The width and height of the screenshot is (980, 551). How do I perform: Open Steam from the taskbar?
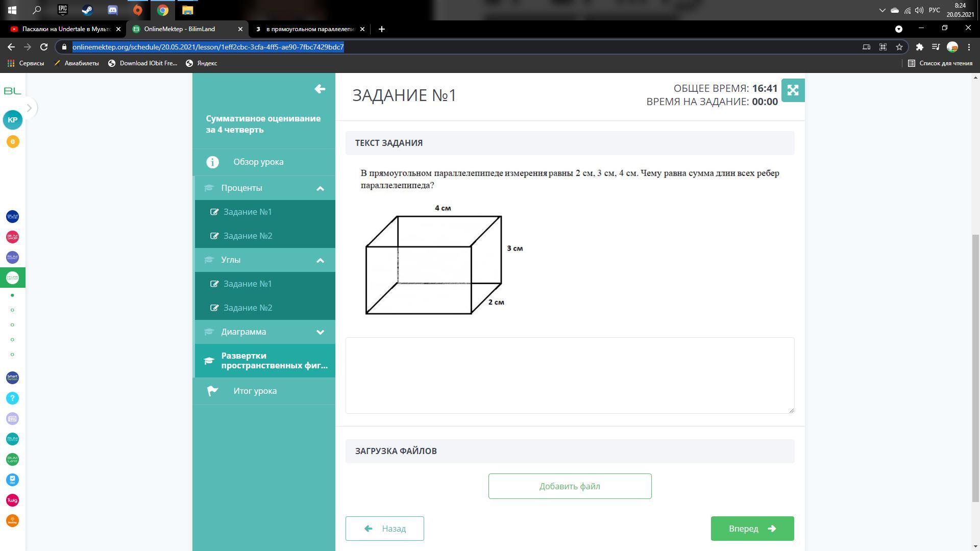(x=87, y=10)
